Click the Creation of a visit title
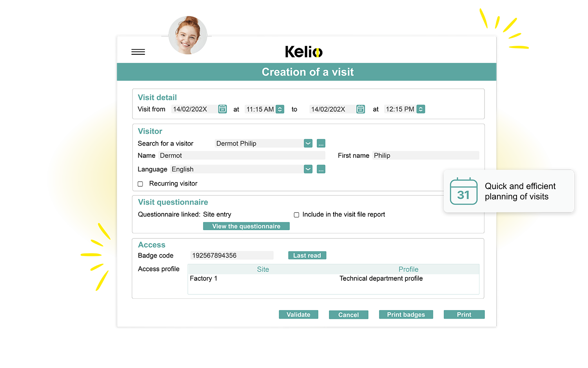 [308, 72]
